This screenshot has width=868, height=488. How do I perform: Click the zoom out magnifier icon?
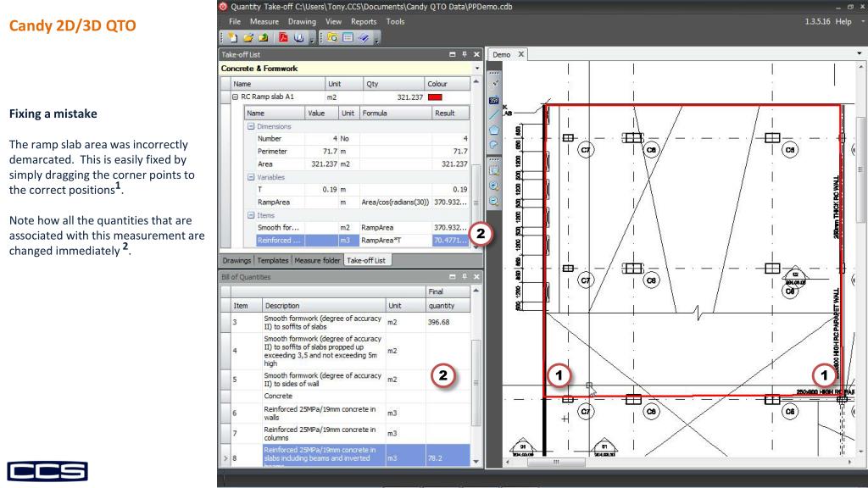(494, 202)
